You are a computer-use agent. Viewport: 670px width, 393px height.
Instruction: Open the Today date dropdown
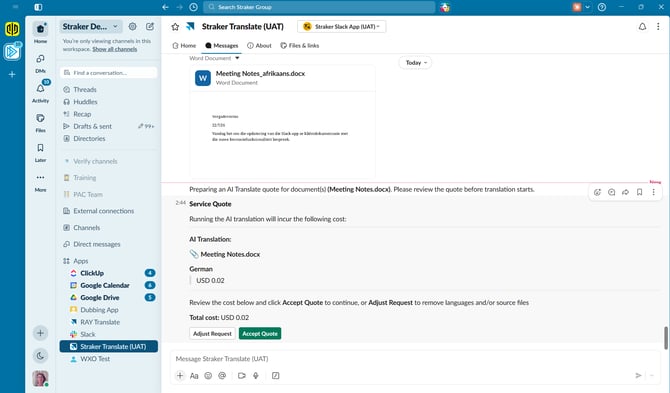click(x=416, y=63)
